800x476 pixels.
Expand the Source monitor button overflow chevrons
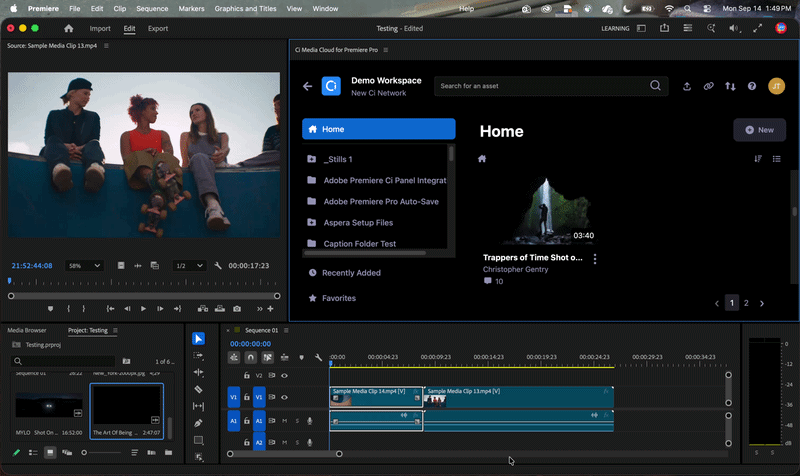click(260, 309)
